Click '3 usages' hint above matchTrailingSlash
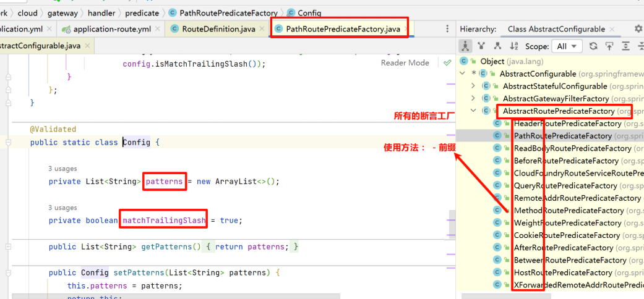The width and height of the screenshot is (644, 299). click(63, 208)
